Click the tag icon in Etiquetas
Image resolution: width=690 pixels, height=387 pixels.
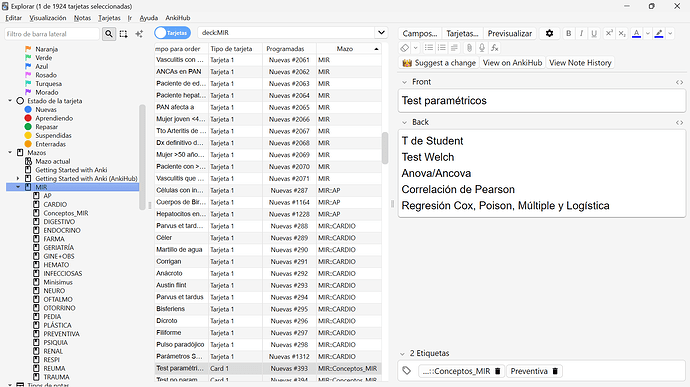407,371
